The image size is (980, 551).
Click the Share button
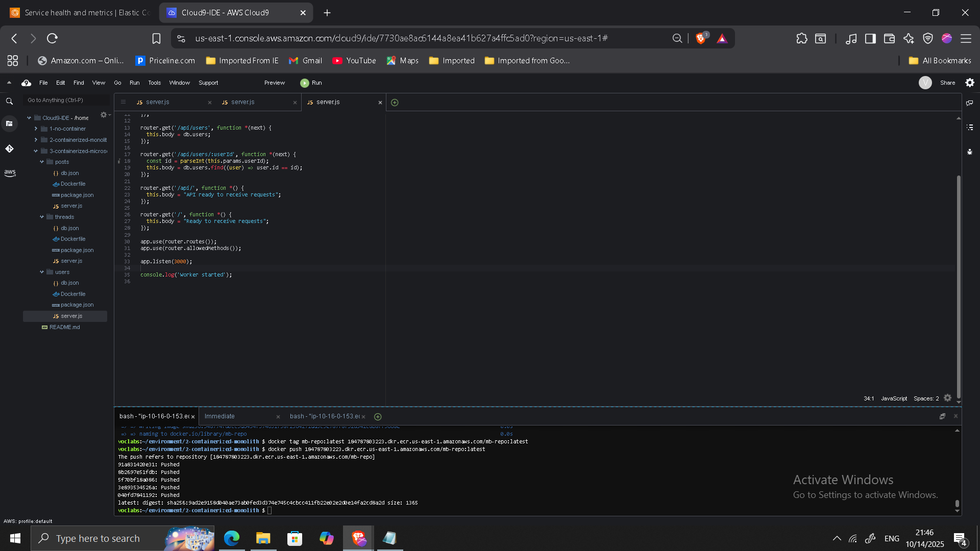[x=947, y=83]
